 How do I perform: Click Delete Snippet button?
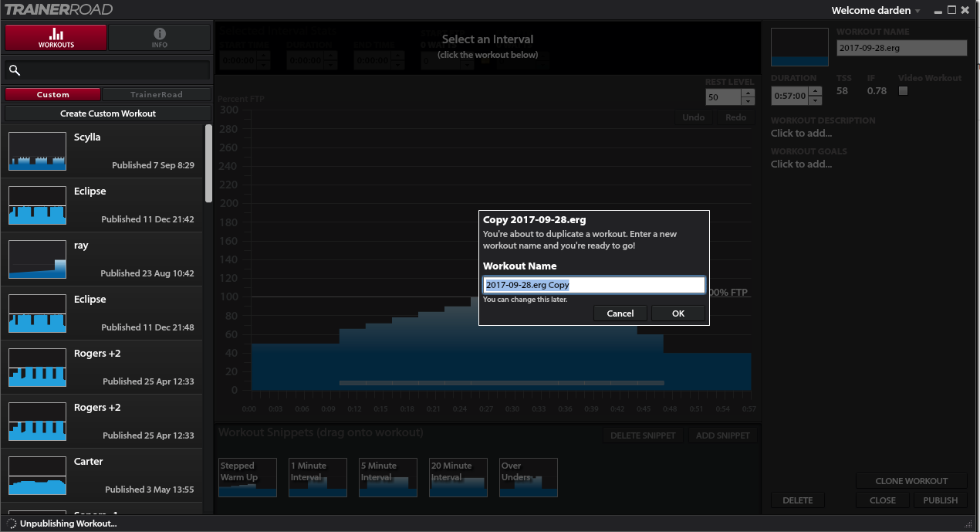pos(643,435)
